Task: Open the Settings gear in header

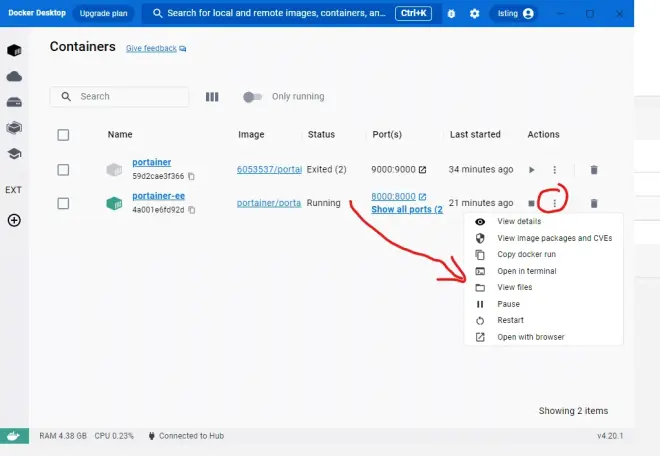Action: point(474,13)
